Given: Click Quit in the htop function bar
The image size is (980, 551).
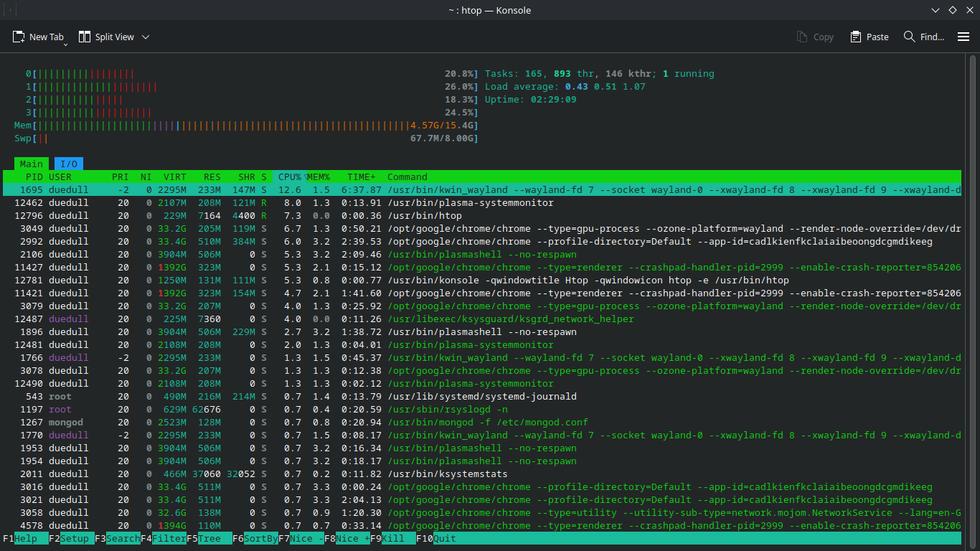Looking at the screenshot, I should coord(444,539).
